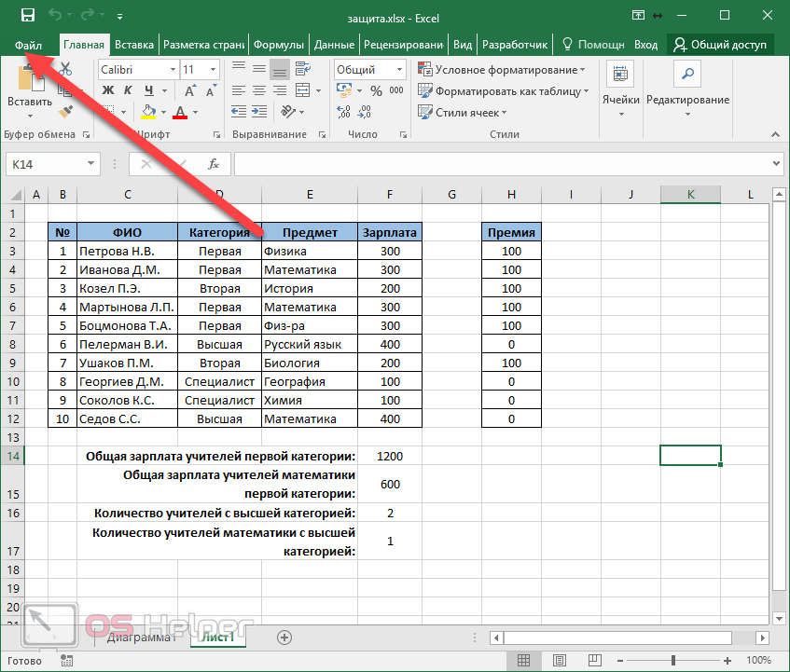Click the Name Box showing K14
Image resolution: width=790 pixels, height=672 pixels.
[x=52, y=164]
